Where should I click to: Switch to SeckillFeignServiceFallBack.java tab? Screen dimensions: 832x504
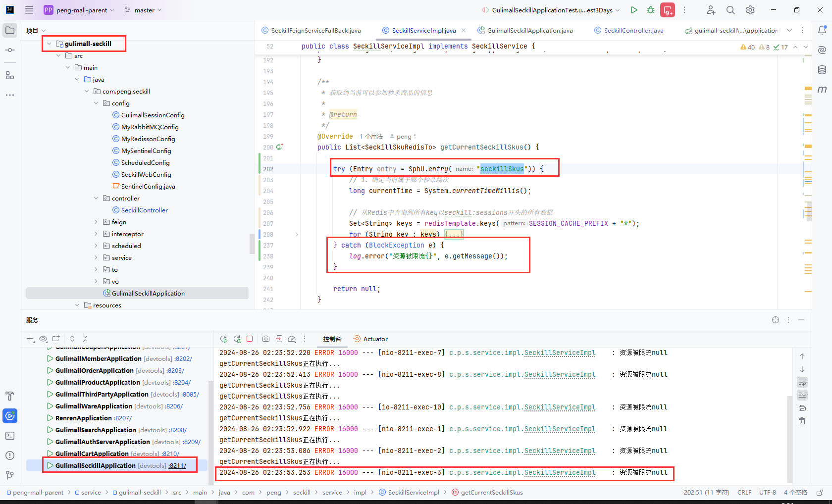(311, 30)
